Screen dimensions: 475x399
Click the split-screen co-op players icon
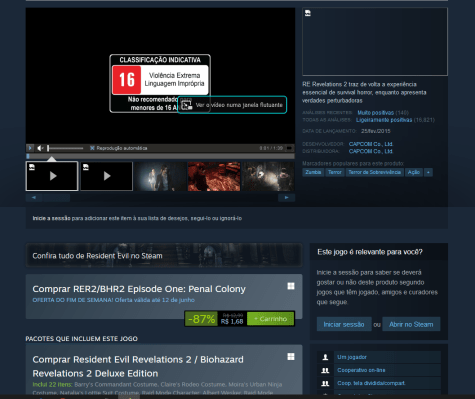tap(325, 383)
